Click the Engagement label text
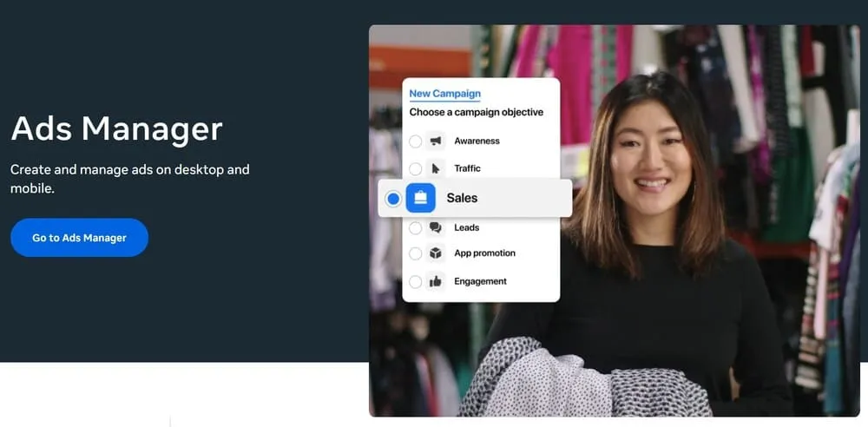 [x=480, y=281]
